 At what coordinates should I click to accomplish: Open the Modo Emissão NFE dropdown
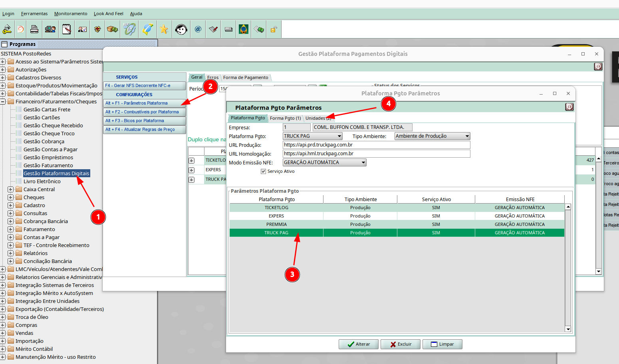pyautogui.click(x=363, y=163)
